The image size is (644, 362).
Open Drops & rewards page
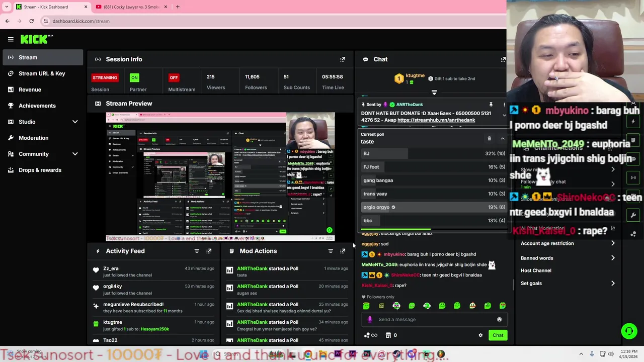(43, 170)
